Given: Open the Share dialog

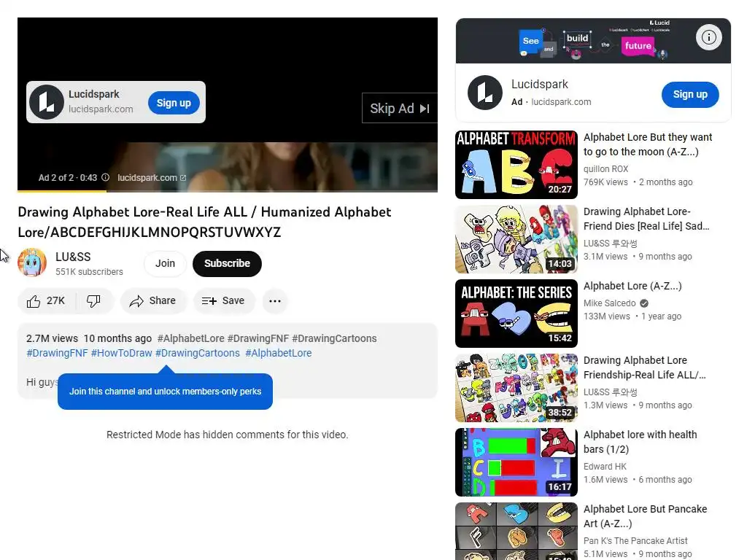Looking at the screenshot, I should tap(153, 301).
